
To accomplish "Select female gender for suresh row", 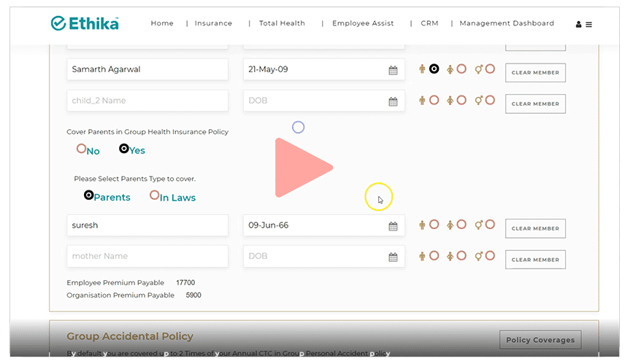I will pyautogui.click(x=461, y=225).
